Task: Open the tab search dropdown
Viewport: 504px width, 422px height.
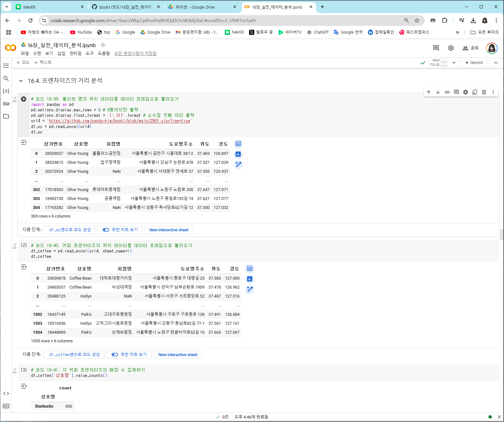Action: (7, 7)
